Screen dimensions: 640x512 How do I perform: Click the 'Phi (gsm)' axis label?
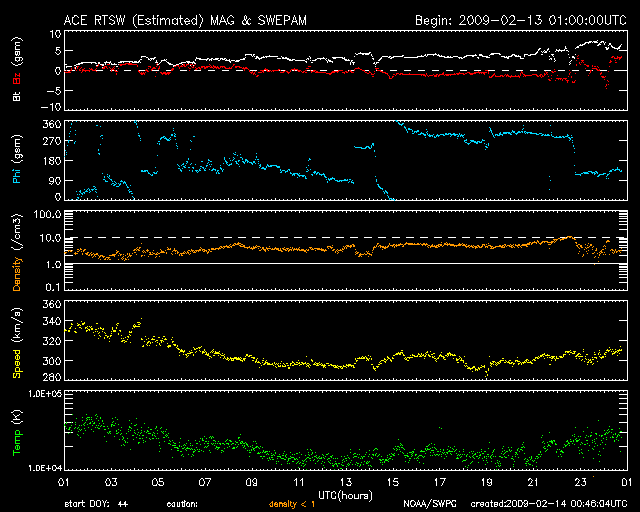click(17, 159)
